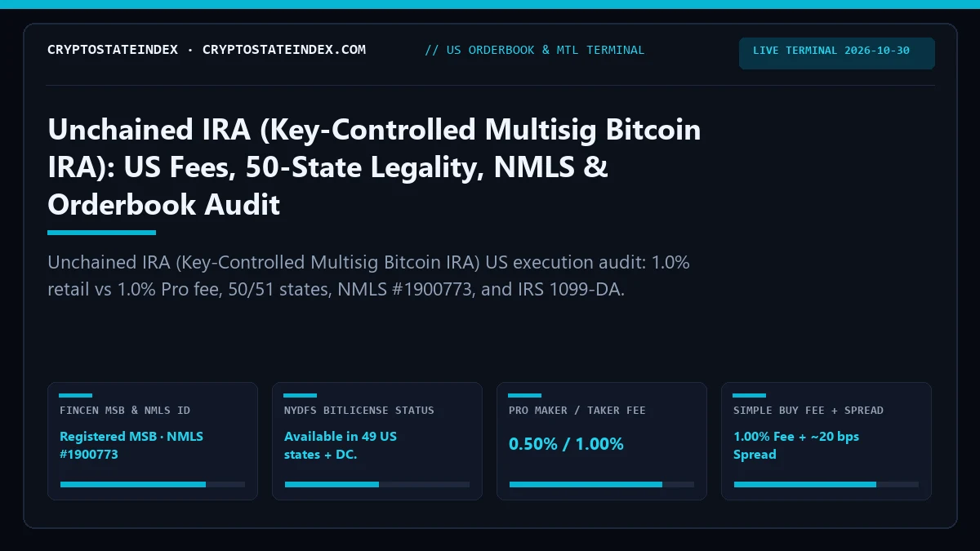Viewport: 980px width, 551px height.
Task: Click the US ORDERBOOK & MTL TERMINAL label
Action: 535,50
